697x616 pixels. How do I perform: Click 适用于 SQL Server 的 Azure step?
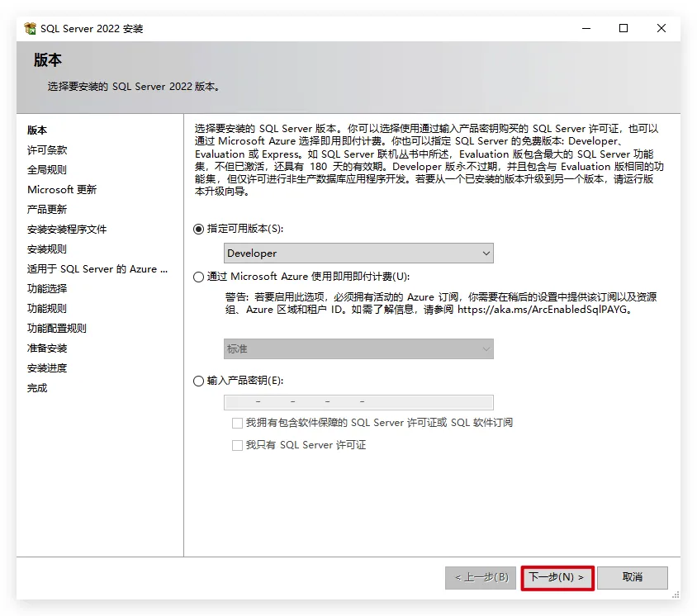97,269
